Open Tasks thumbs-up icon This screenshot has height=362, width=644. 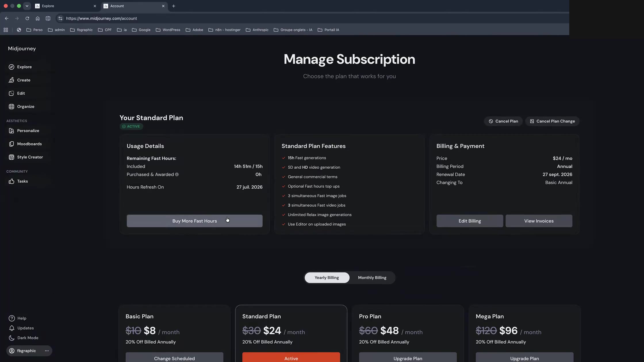click(x=11, y=181)
